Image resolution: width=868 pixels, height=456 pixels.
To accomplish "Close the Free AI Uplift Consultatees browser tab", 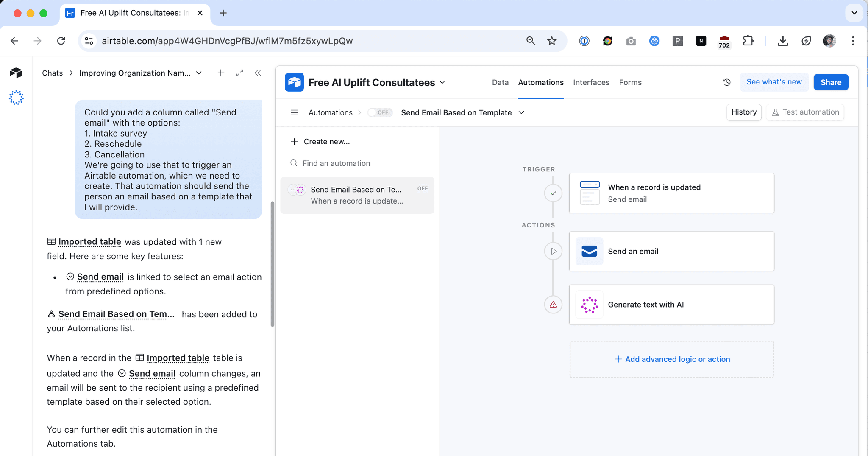I will [200, 13].
